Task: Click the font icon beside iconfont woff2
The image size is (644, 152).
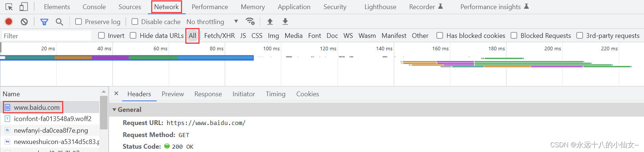Action: 7,119
